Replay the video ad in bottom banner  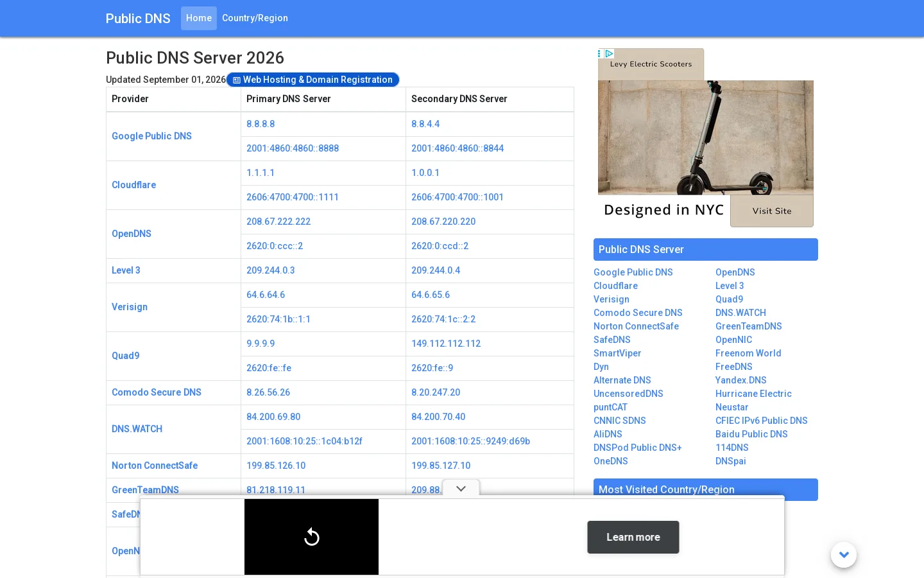coord(312,537)
